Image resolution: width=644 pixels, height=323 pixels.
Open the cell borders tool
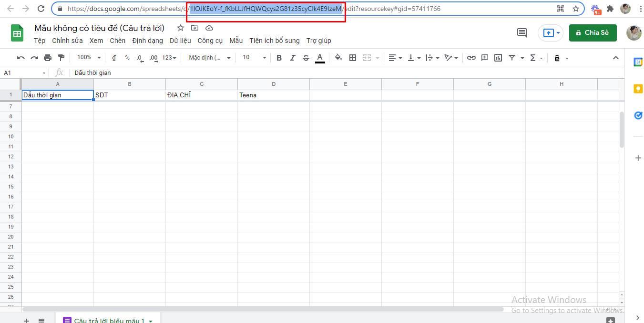(353, 58)
